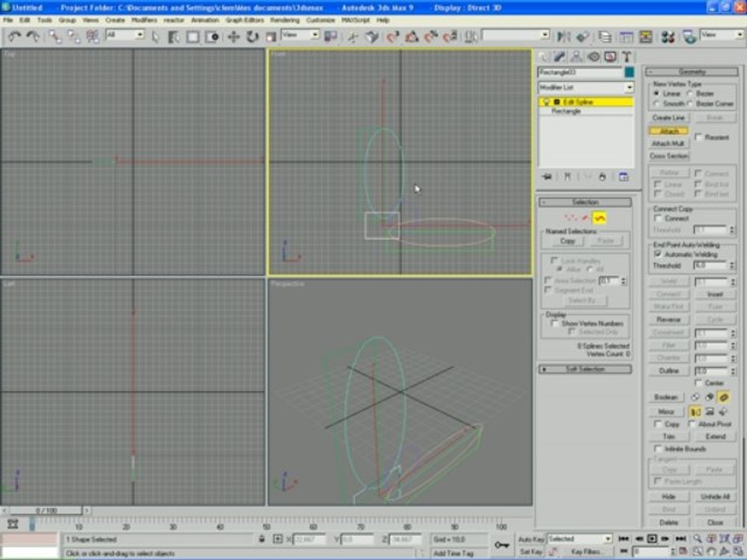Open the Select by Name list icon

(174, 37)
